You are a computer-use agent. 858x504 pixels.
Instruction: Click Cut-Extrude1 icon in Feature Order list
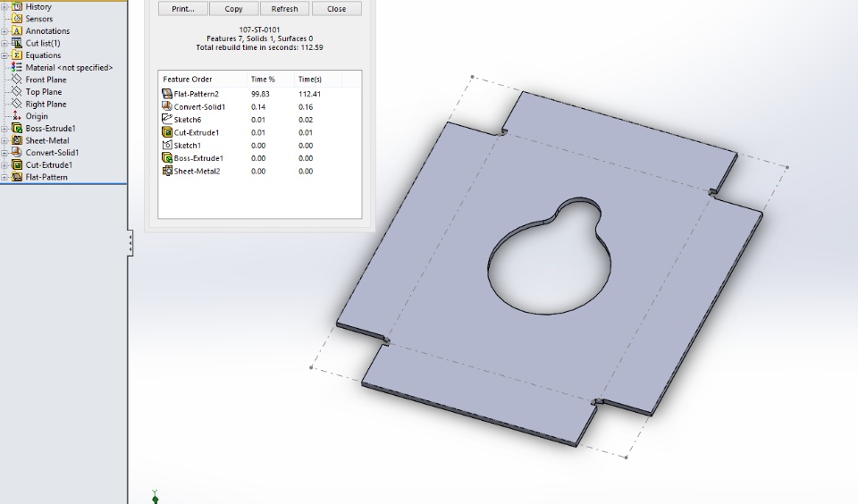(167, 132)
